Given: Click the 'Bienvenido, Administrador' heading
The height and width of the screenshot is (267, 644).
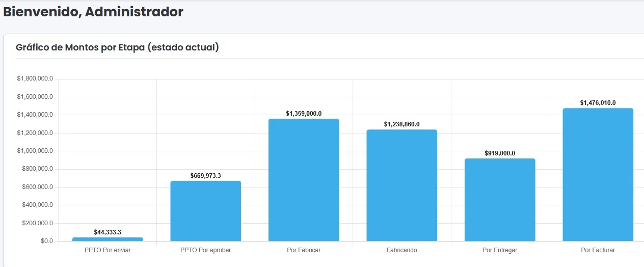Looking at the screenshot, I should 93,12.
